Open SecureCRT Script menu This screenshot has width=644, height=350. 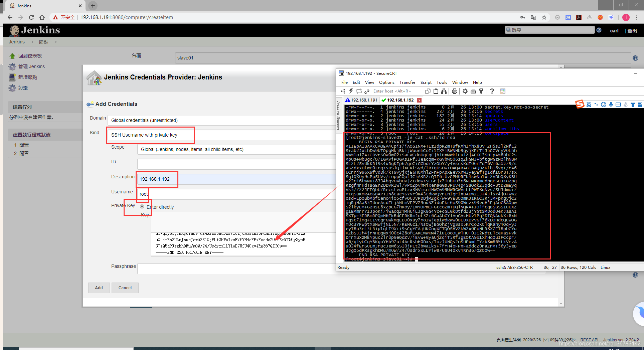pyautogui.click(x=426, y=82)
